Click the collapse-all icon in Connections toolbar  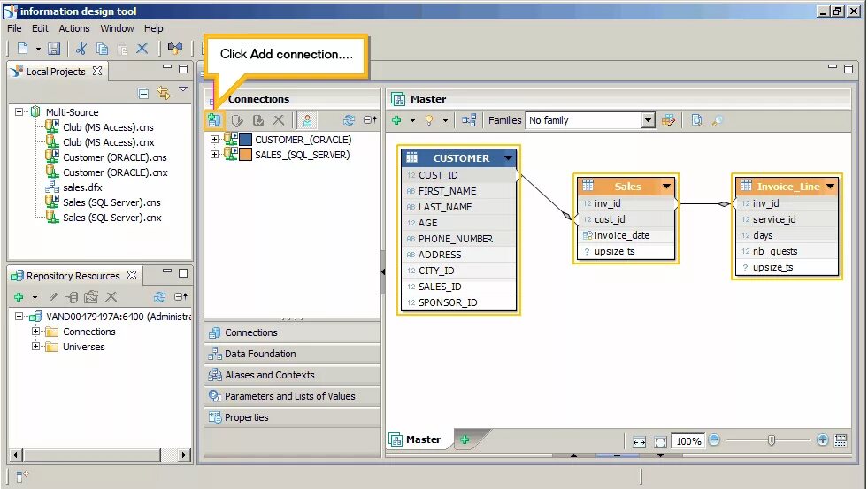click(370, 119)
